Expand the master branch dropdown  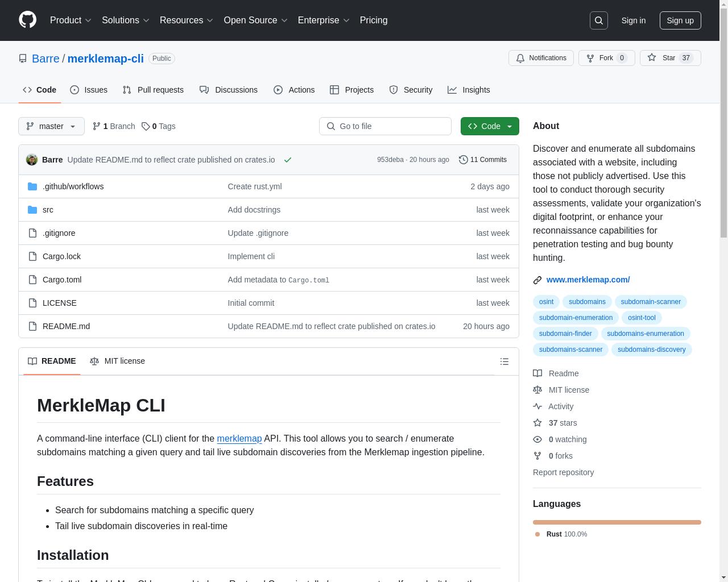pyautogui.click(x=51, y=126)
